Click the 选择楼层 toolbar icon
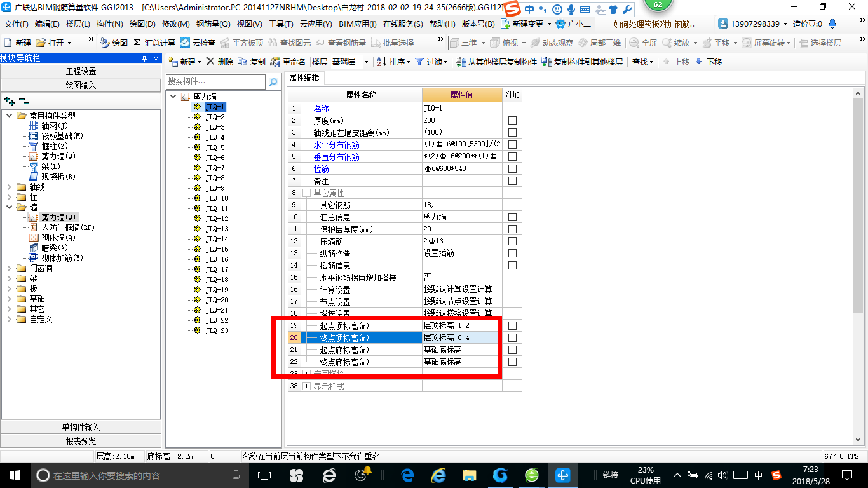Image resolution: width=868 pixels, height=488 pixels. coord(804,43)
